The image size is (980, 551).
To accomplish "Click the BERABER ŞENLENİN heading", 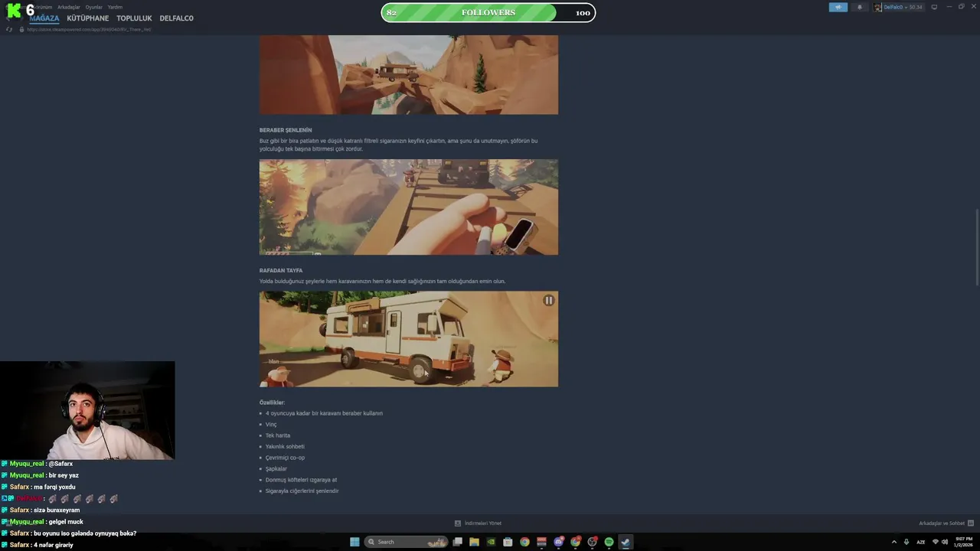I will tap(286, 130).
